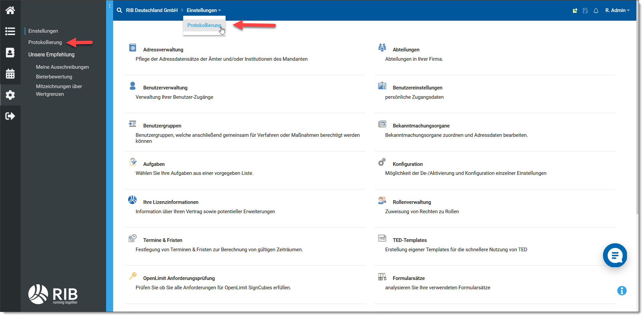Open Rollenverwaltung entry

(x=412, y=202)
